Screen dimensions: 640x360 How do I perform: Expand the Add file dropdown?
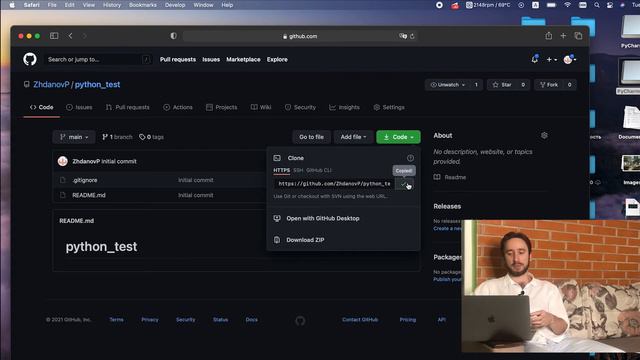click(353, 137)
